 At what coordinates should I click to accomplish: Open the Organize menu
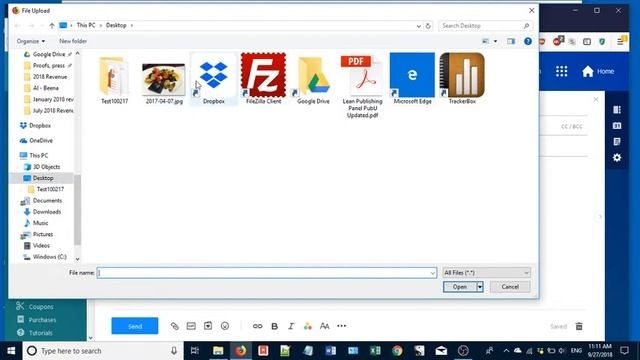pyautogui.click(x=31, y=41)
